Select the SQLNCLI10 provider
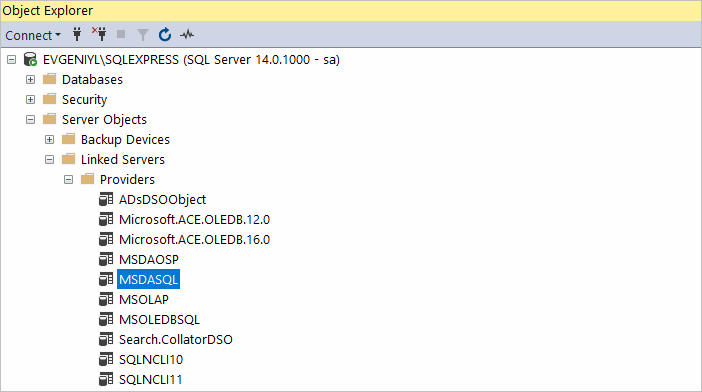The height and width of the screenshot is (392, 702). pyautogui.click(x=151, y=359)
